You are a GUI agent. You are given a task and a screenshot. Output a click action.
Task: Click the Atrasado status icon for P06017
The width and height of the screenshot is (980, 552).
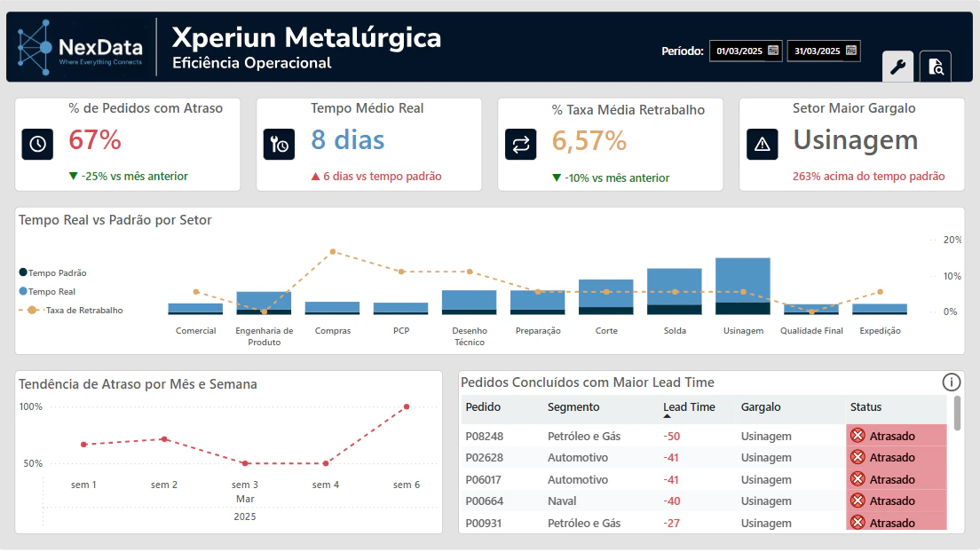pos(857,479)
